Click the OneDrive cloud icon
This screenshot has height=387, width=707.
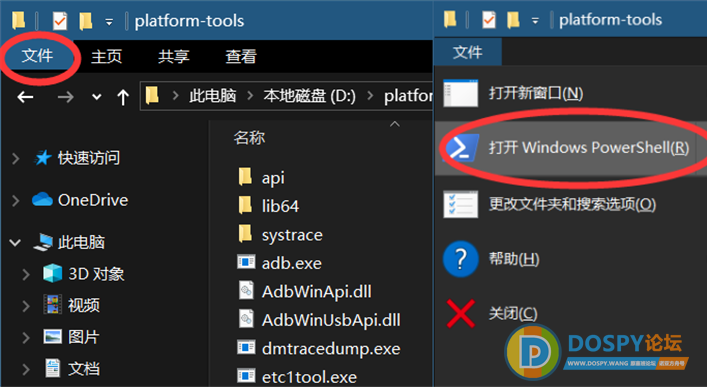(42, 199)
